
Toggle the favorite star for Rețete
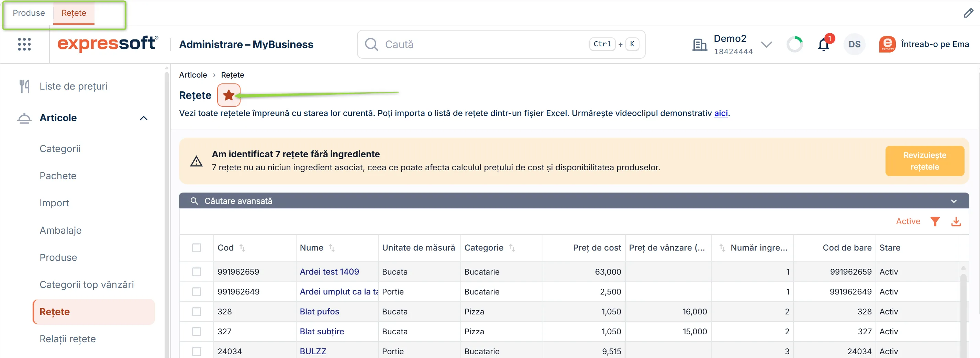[229, 95]
